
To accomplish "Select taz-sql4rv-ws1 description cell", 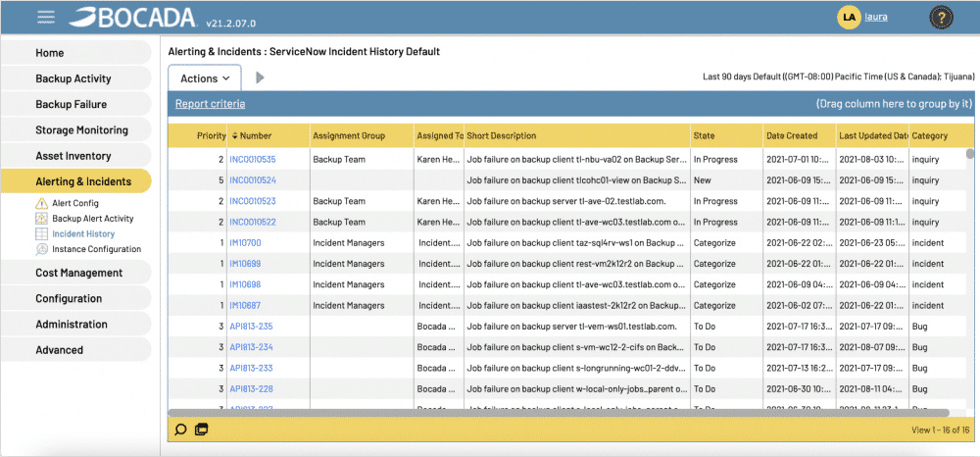I will [x=577, y=242].
